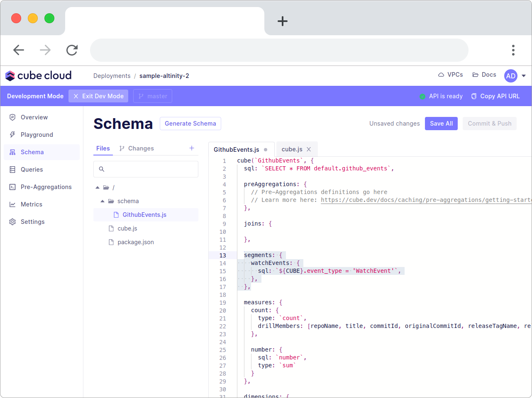Click inside the file search field

pos(146,169)
